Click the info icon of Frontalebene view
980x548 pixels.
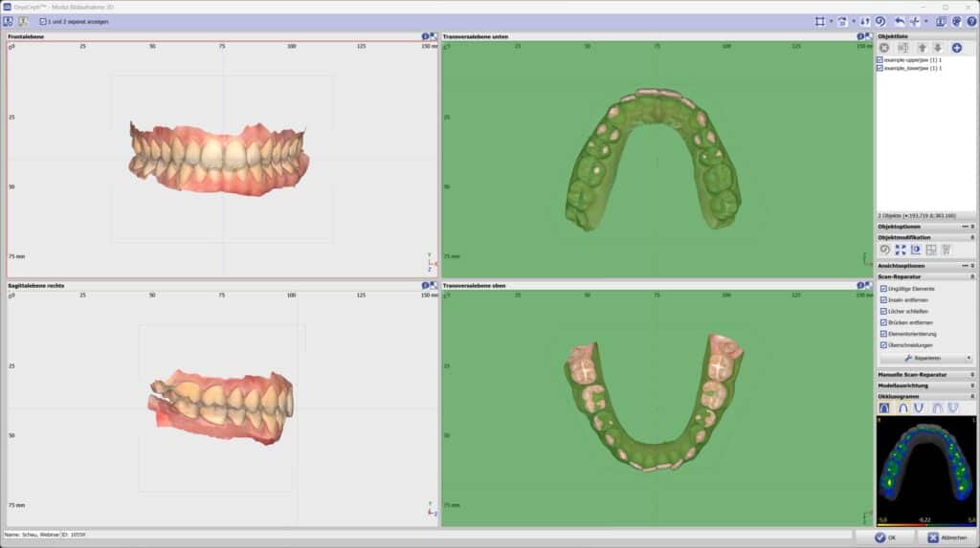click(x=425, y=36)
